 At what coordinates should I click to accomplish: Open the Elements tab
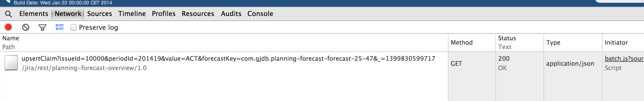(34, 14)
